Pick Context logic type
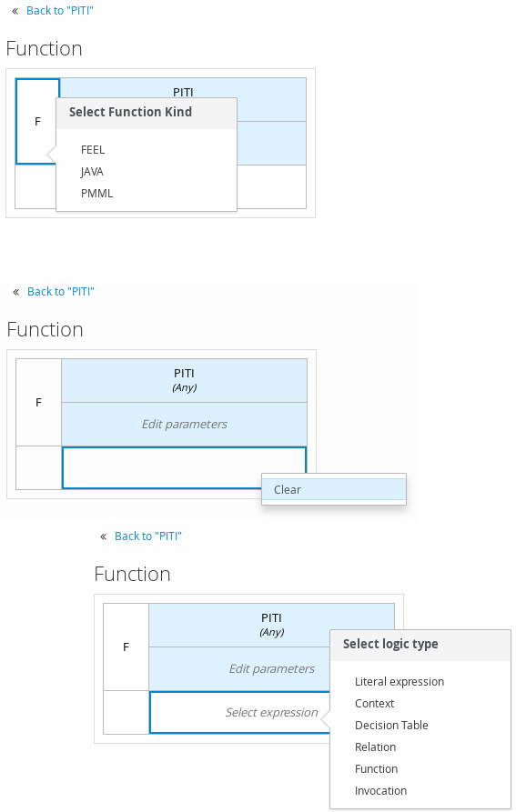The height and width of the screenshot is (812, 516). coord(375,703)
